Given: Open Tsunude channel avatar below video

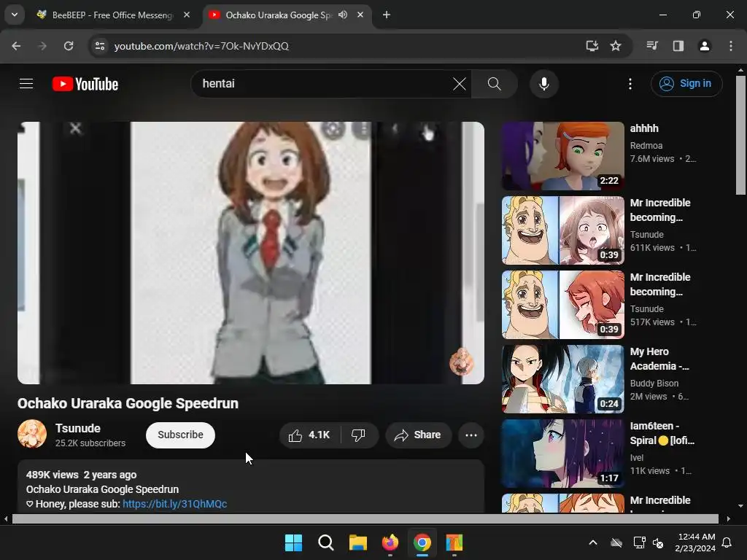Looking at the screenshot, I should pyautogui.click(x=32, y=434).
